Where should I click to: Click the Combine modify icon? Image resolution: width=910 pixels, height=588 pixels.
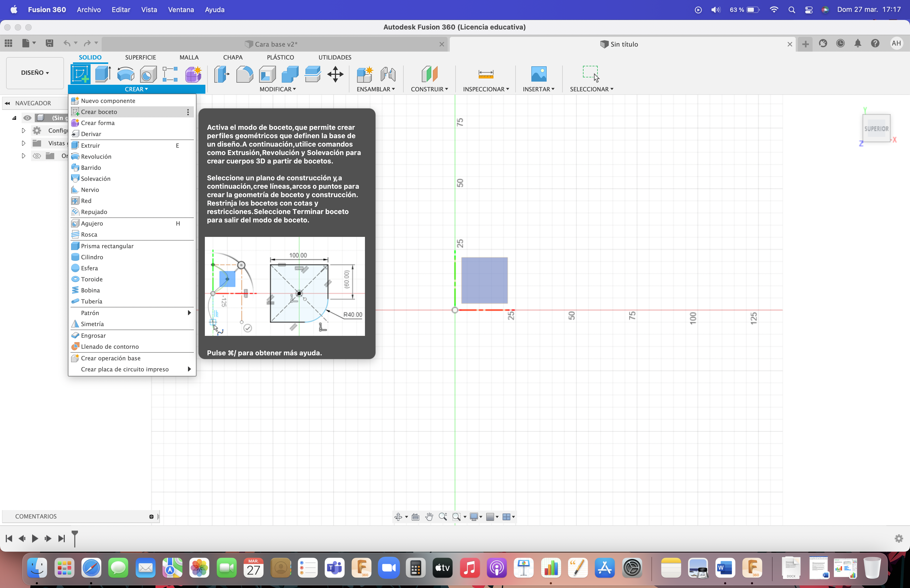(x=290, y=74)
